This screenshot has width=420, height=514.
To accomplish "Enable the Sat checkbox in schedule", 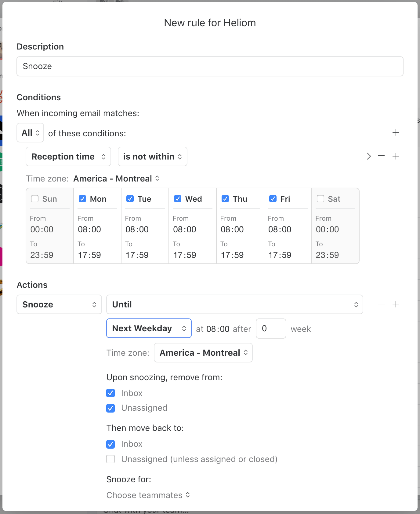I will pyautogui.click(x=320, y=199).
